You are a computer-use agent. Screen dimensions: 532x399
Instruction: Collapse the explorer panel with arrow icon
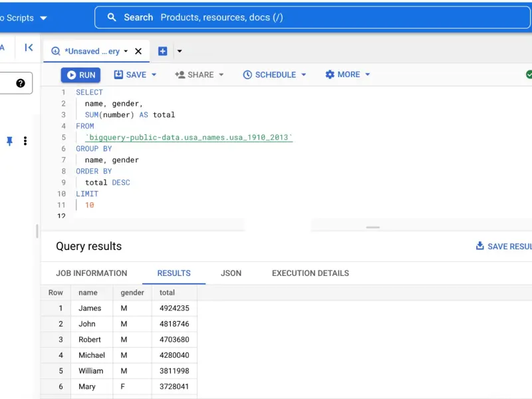pyautogui.click(x=29, y=47)
